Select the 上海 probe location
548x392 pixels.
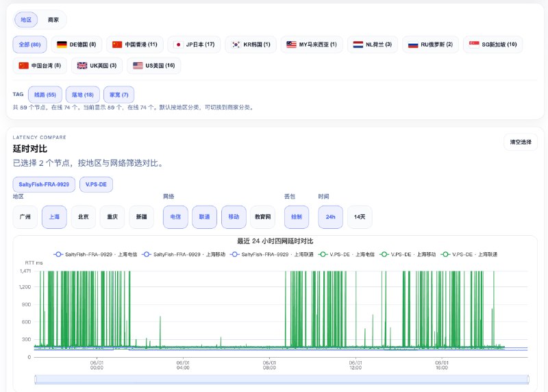click(54, 217)
